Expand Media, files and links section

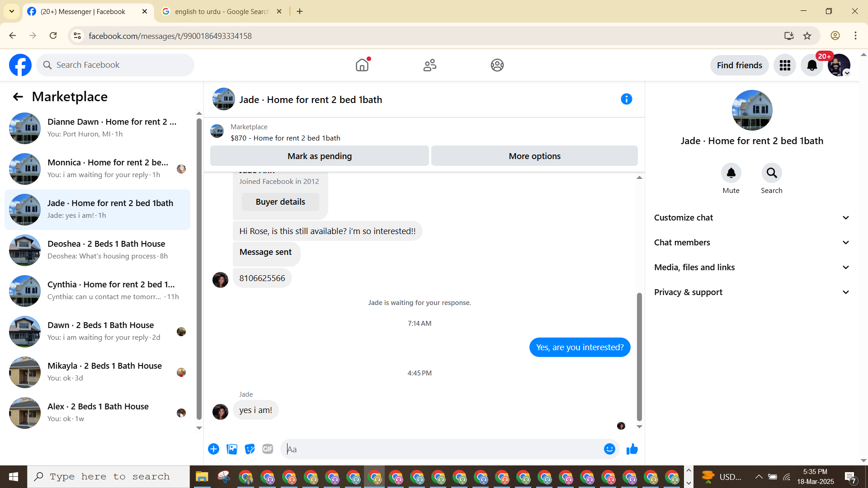(x=752, y=267)
